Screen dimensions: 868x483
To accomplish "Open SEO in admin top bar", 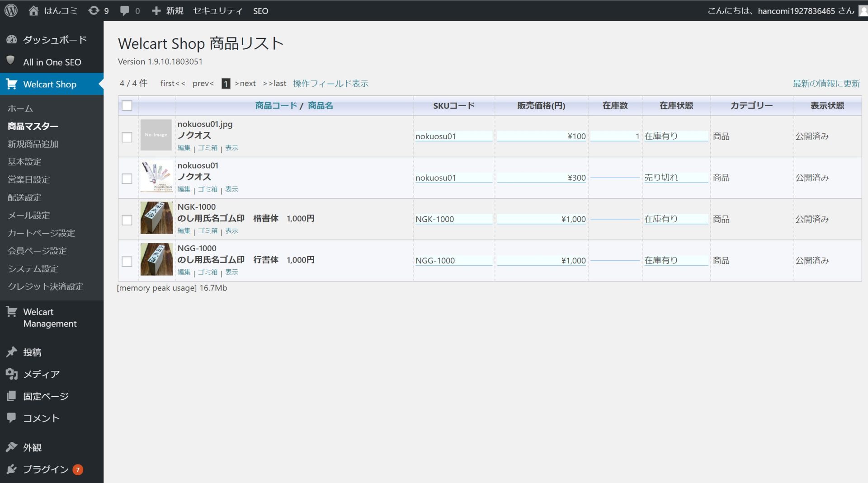I will (260, 11).
